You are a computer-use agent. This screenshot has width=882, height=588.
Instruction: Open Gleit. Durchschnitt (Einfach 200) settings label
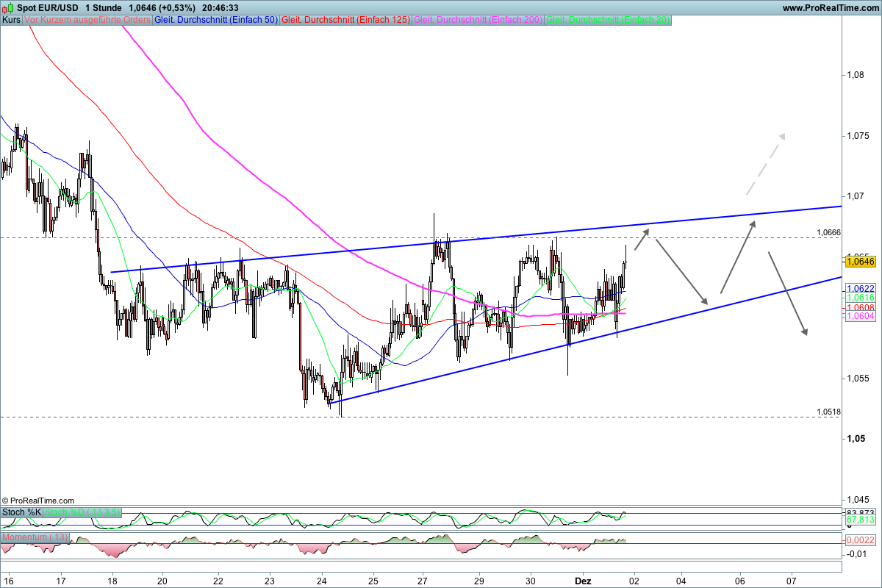point(478,20)
